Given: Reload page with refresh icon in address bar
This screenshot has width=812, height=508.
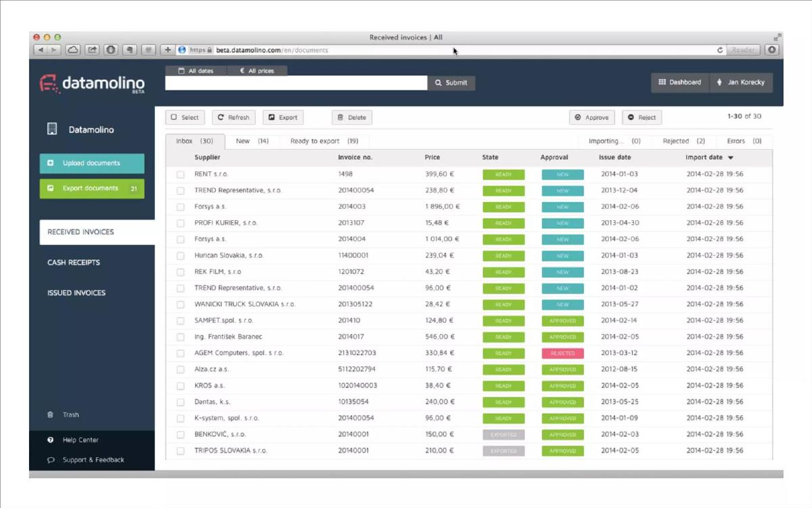Looking at the screenshot, I should pyautogui.click(x=720, y=50).
